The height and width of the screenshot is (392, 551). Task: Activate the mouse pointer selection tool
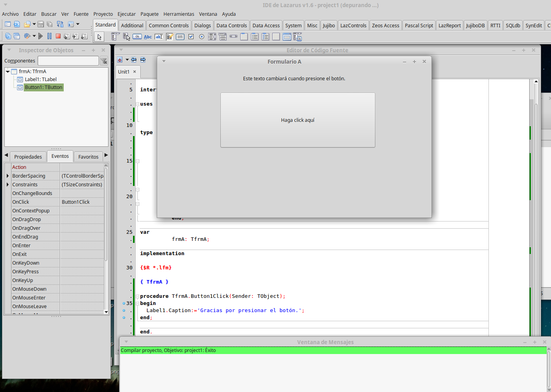(99, 36)
